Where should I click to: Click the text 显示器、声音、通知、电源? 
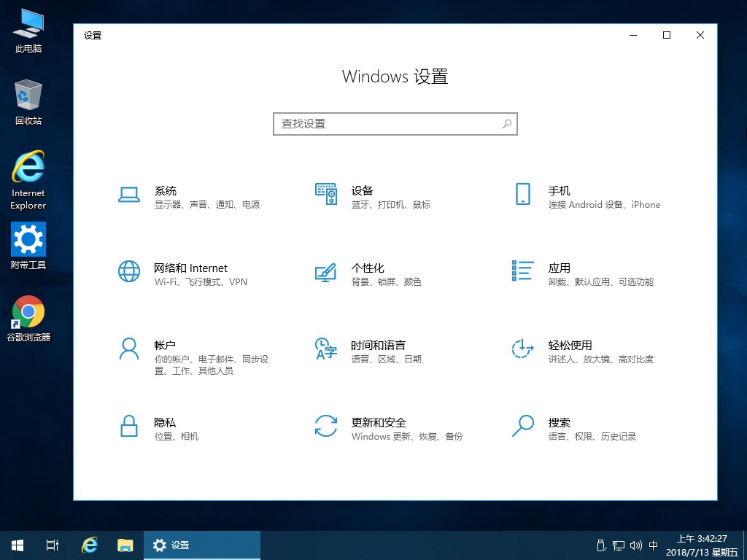[207, 205]
